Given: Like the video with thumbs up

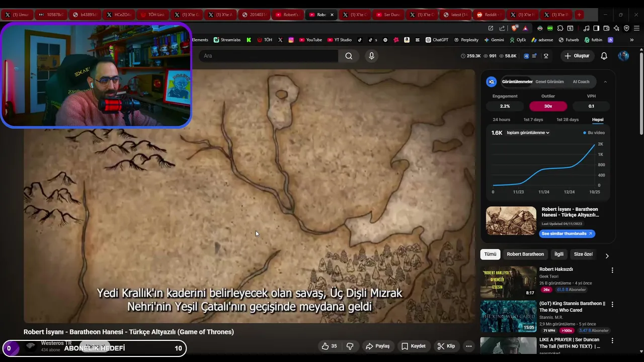Looking at the screenshot, I should (329, 346).
